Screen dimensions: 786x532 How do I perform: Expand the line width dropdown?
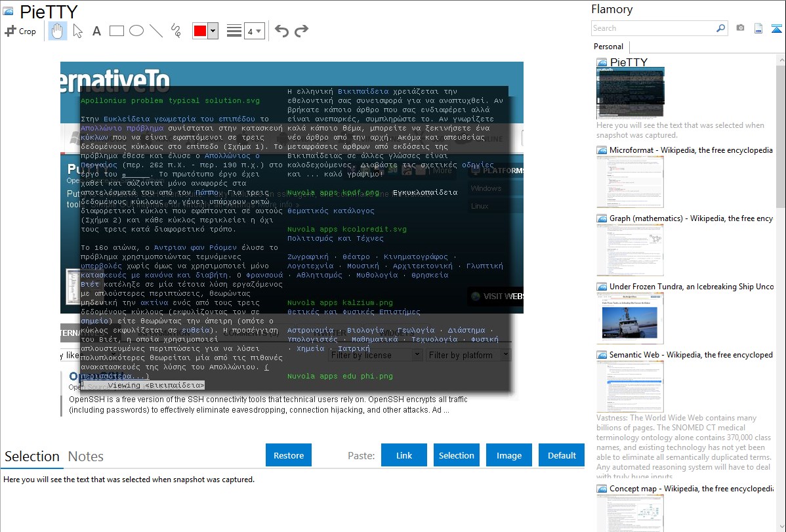(x=259, y=31)
